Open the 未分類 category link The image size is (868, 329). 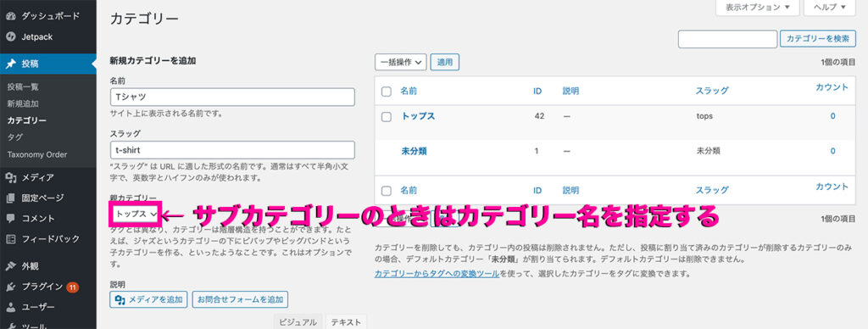point(414,151)
